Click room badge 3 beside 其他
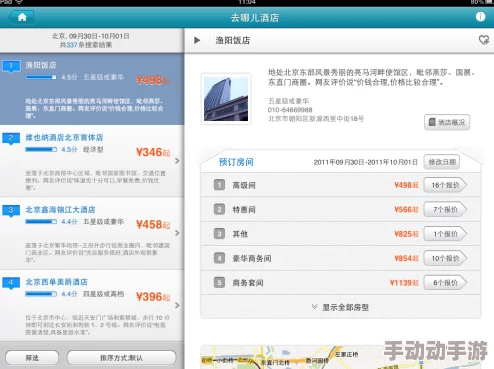494x369 pixels. 219,234
